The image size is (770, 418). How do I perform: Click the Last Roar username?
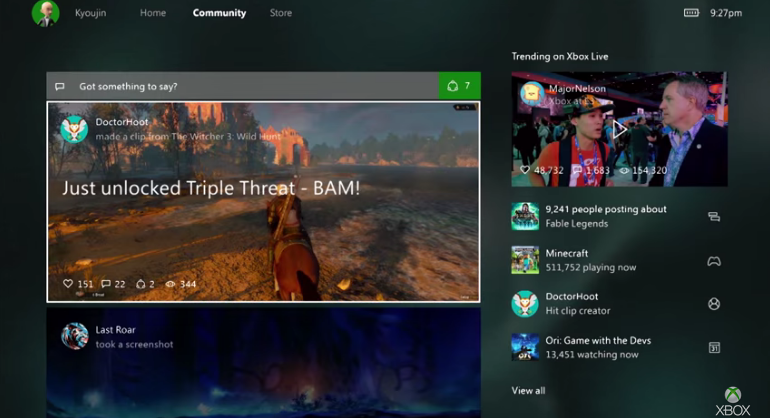click(x=115, y=330)
